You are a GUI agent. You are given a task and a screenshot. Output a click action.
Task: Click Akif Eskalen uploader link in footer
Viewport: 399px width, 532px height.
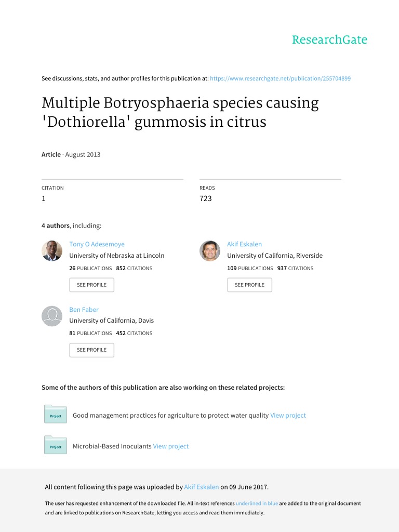[202, 487]
